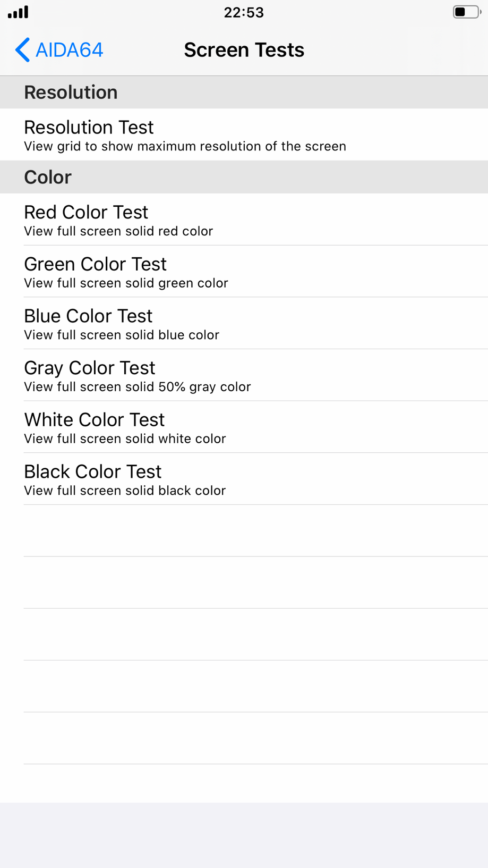Open Gray Color Test
Image resolution: width=488 pixels, height=868 pixels.
(244, 375)
